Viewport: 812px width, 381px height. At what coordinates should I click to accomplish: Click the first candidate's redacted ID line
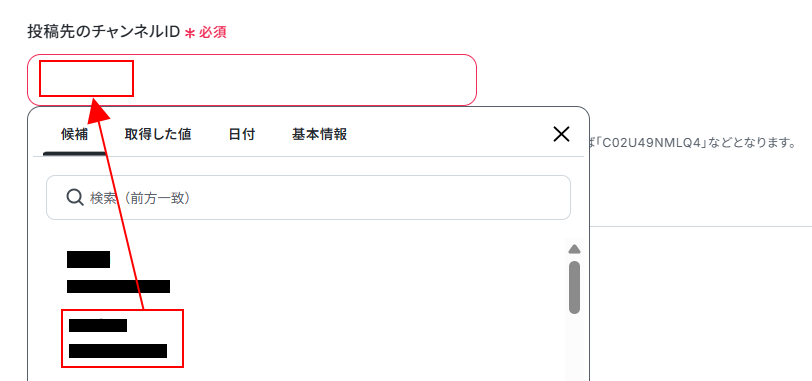point(119,286)
